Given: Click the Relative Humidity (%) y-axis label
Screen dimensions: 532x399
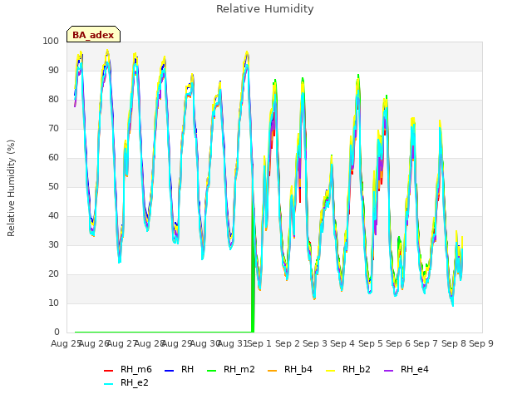Looking at the screenshot, I should coord(11,188).
